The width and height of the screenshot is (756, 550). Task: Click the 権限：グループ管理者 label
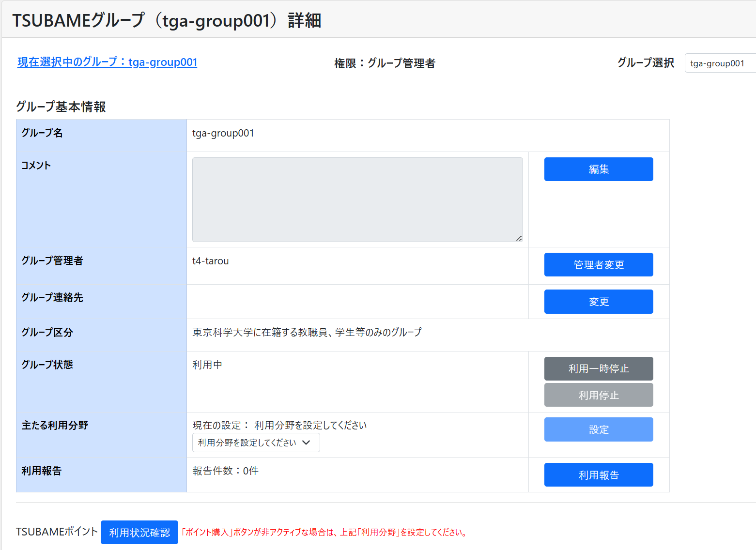point(385,63)
